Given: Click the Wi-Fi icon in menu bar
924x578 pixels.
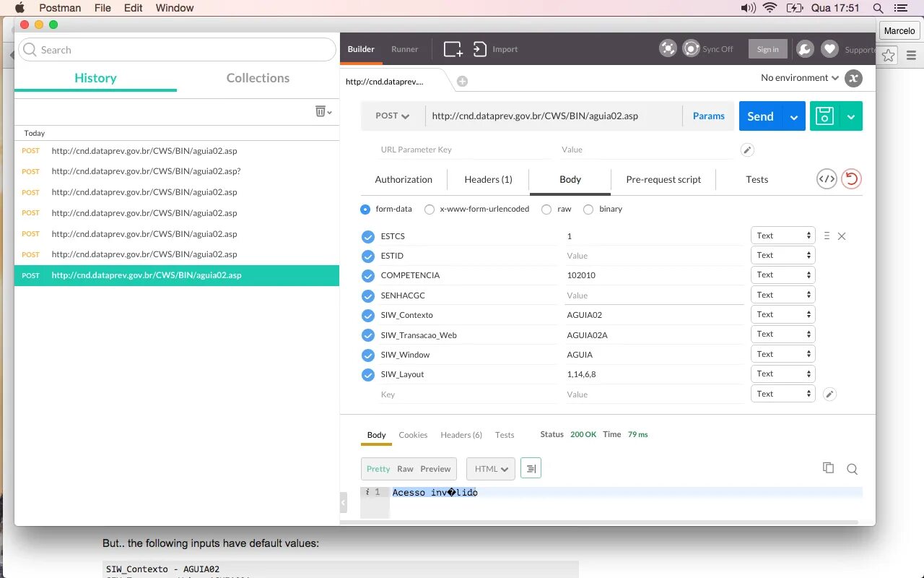Looking at the screenshot, I should 770,8.
